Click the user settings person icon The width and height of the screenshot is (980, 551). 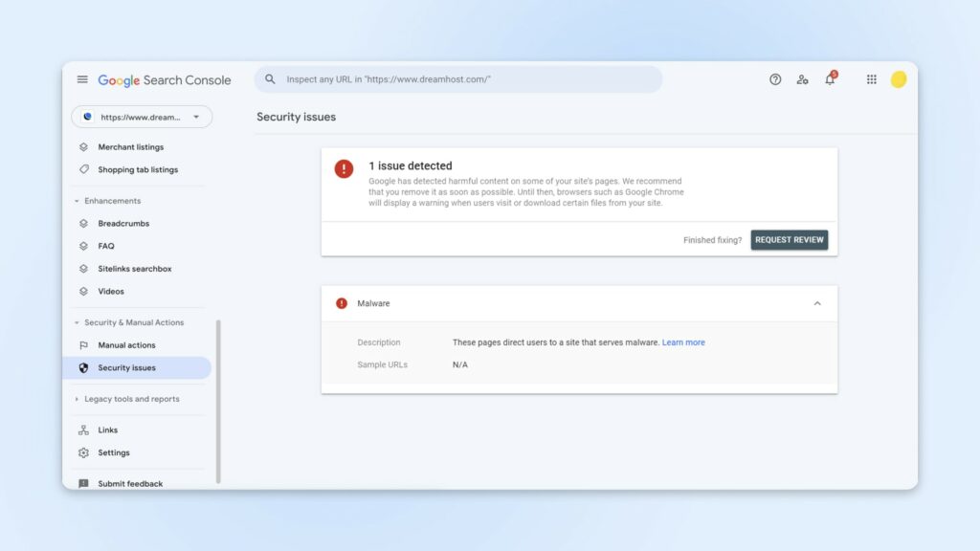802,79
